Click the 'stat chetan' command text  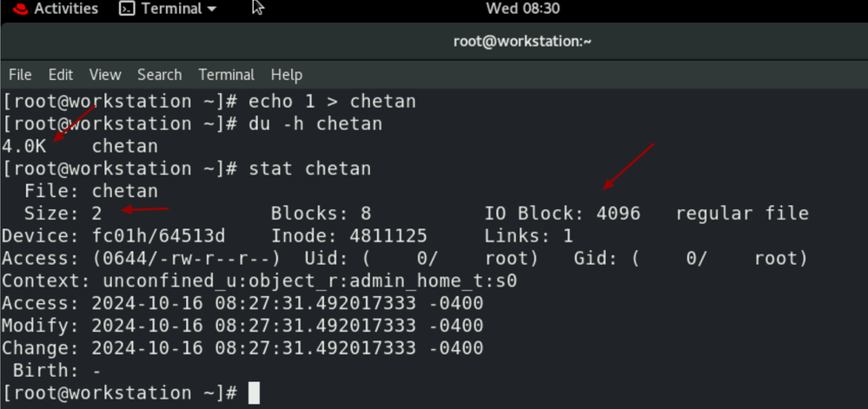[309, 168]
